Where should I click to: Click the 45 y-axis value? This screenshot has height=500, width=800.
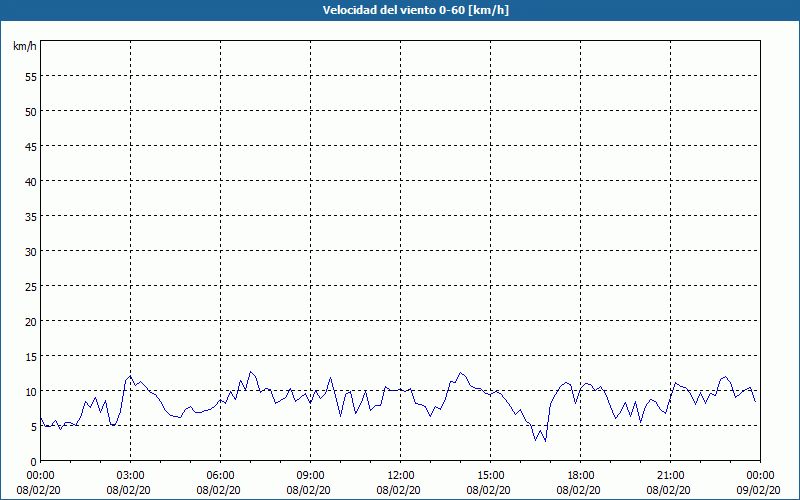click(x=31, y=147)
